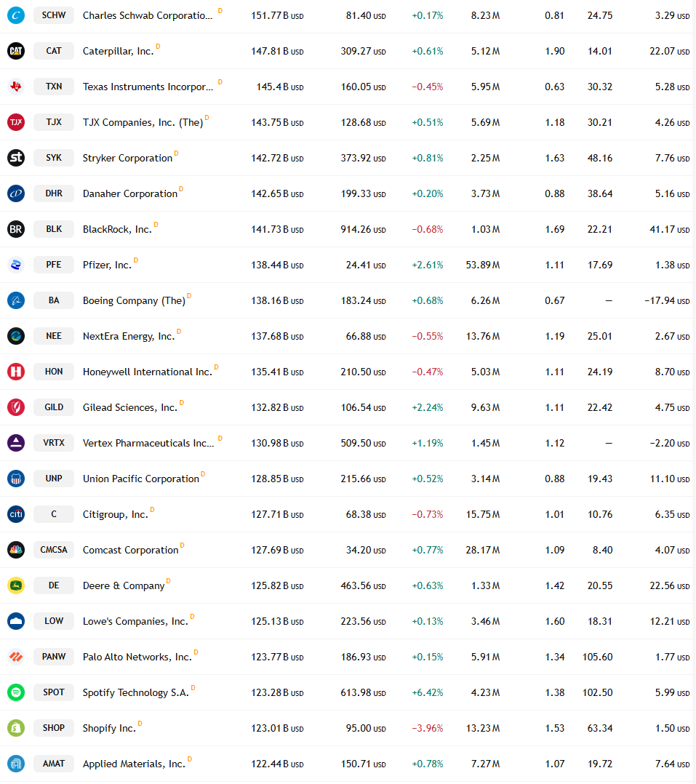Click the Stryker logo icon

(x=16, y=158)
